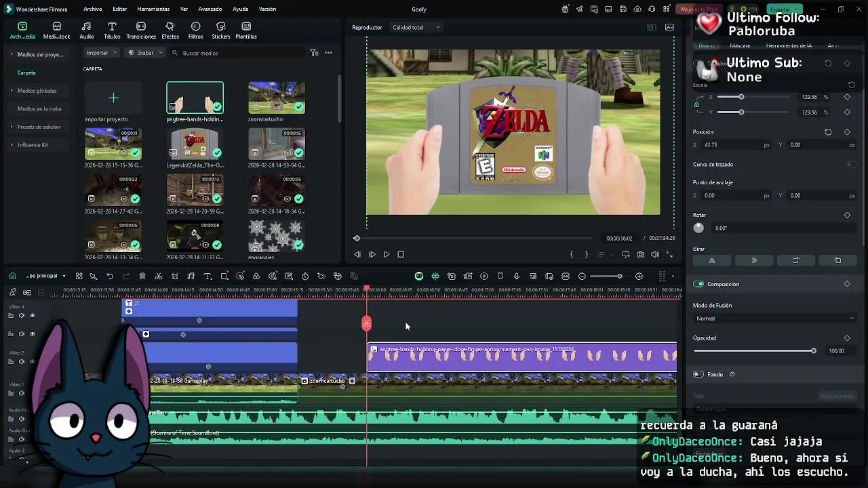This screenshot has width=868, height=488.
Task: Rotate clockwise button under Girar
Action: 796,260
